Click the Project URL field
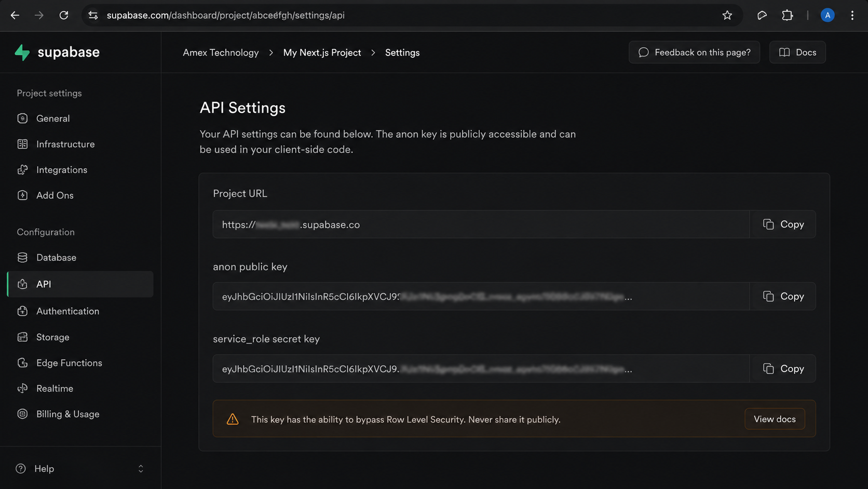 pyautogui.click(x=481, y=224)
